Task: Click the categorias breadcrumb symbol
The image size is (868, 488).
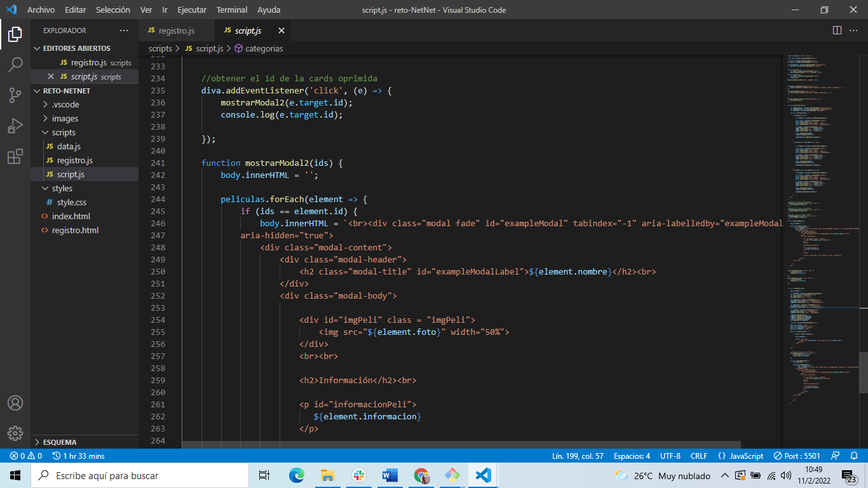Action: tap(259, 48)
